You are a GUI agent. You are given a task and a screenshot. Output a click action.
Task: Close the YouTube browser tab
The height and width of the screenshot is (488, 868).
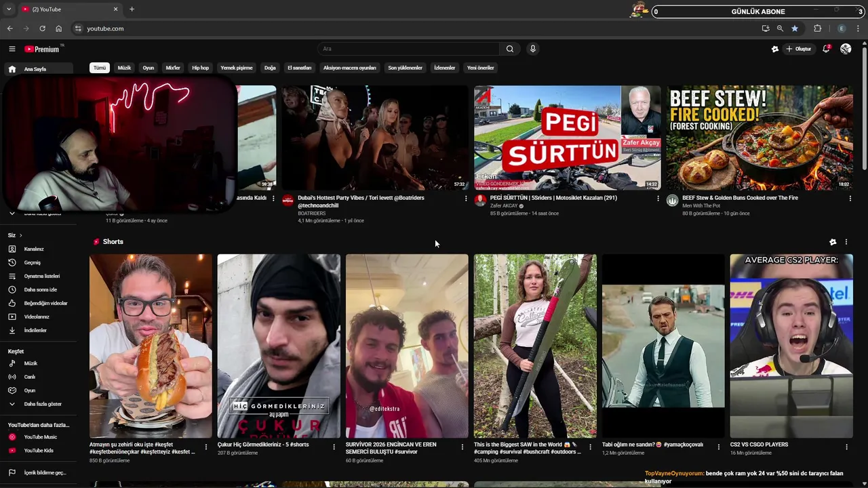(115, 9)
